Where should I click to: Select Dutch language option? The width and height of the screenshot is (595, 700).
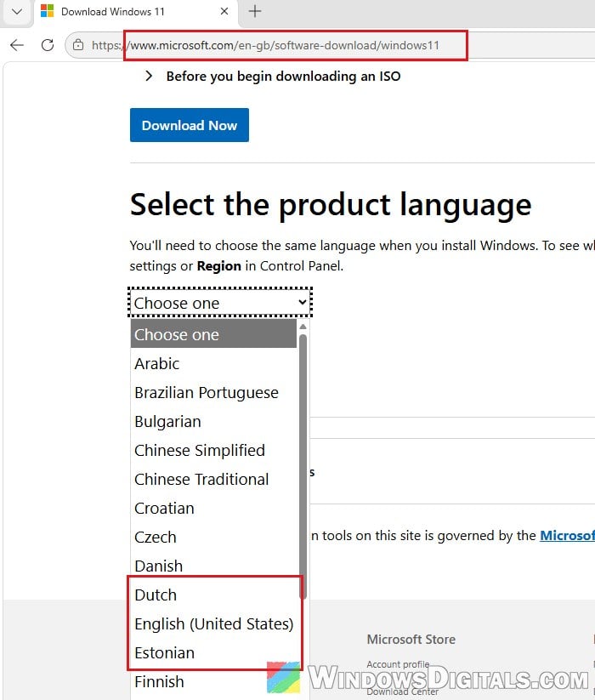click(213, 595)
